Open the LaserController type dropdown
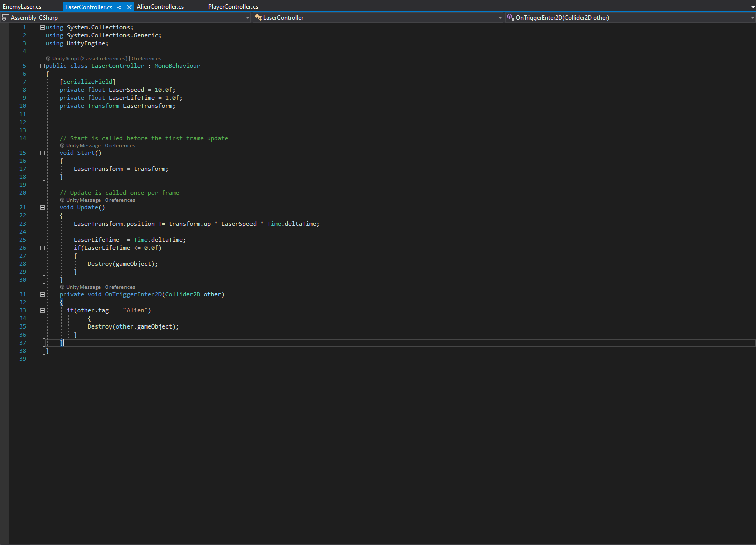This screenshot has width=756, height=545. [x=500, y=18]
